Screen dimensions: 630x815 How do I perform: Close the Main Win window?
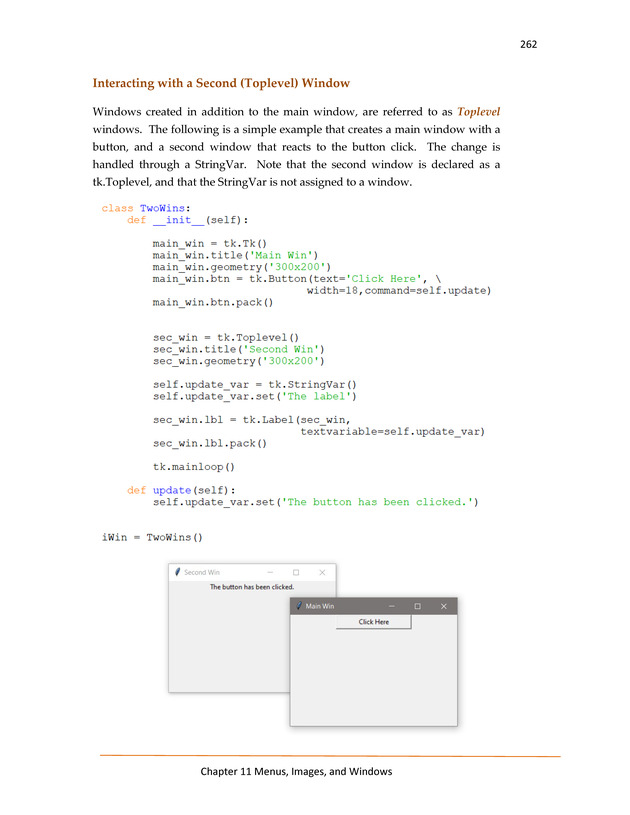[x=443, y=606]
